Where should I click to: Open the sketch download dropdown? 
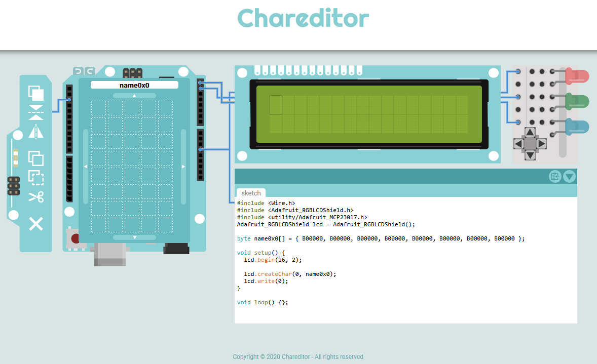click(569, 176)
